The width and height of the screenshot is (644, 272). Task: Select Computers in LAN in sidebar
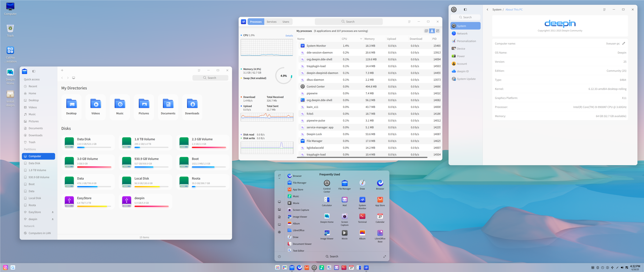pos(38,233)
